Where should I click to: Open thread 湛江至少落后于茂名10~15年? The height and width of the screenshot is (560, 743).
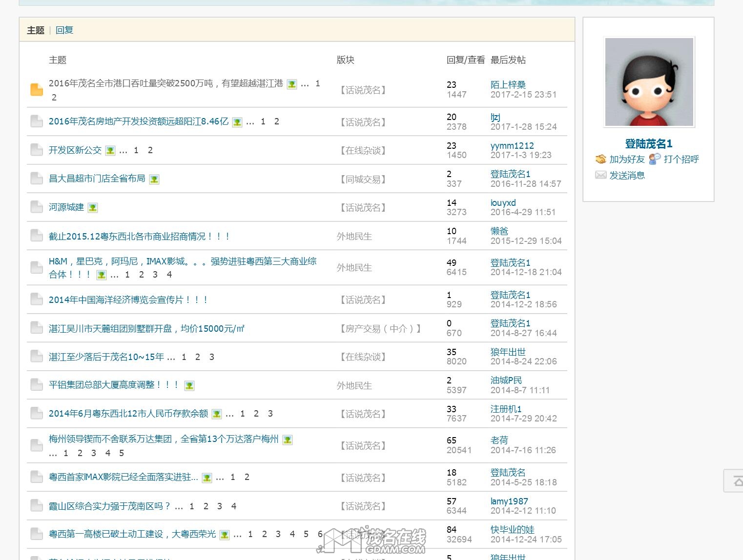point(106,357)
